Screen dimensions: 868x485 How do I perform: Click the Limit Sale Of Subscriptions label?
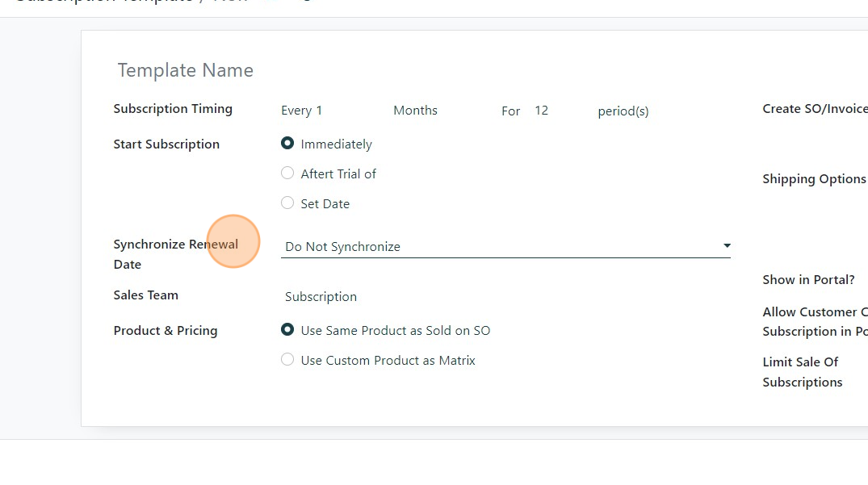[x=802, y=372]
